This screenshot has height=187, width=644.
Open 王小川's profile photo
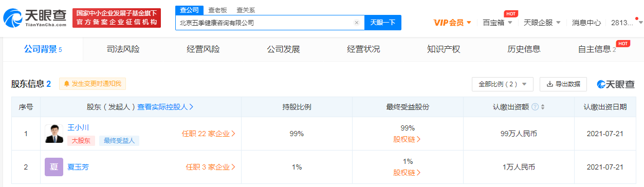54,134
